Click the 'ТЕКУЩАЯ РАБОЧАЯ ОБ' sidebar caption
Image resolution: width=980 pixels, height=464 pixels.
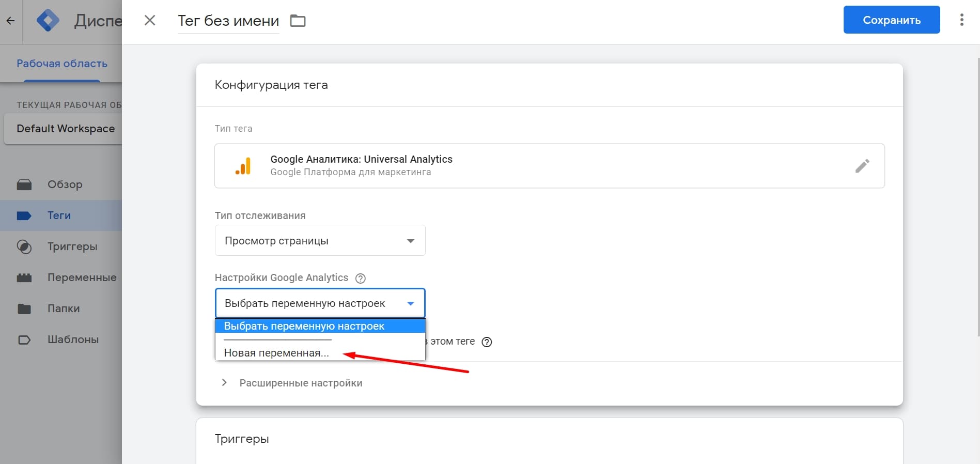tap(69, 105)
